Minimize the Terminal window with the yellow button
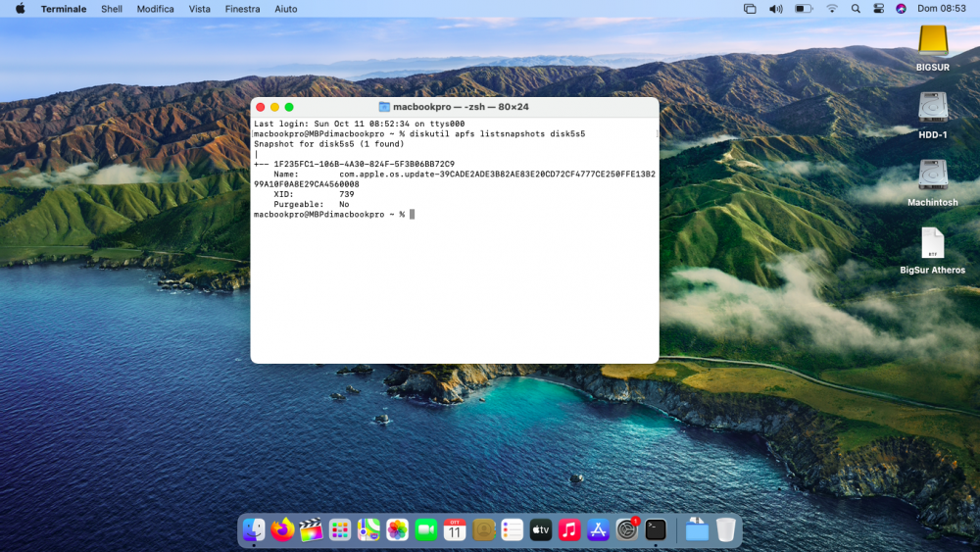The width and height of the screenshot is (980, 552). pos(274,107)
